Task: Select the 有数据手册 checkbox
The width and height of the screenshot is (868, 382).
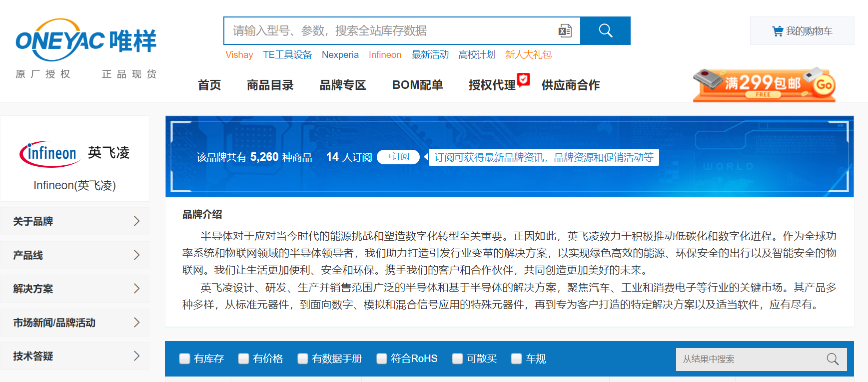Action: (x=303, y=359)
